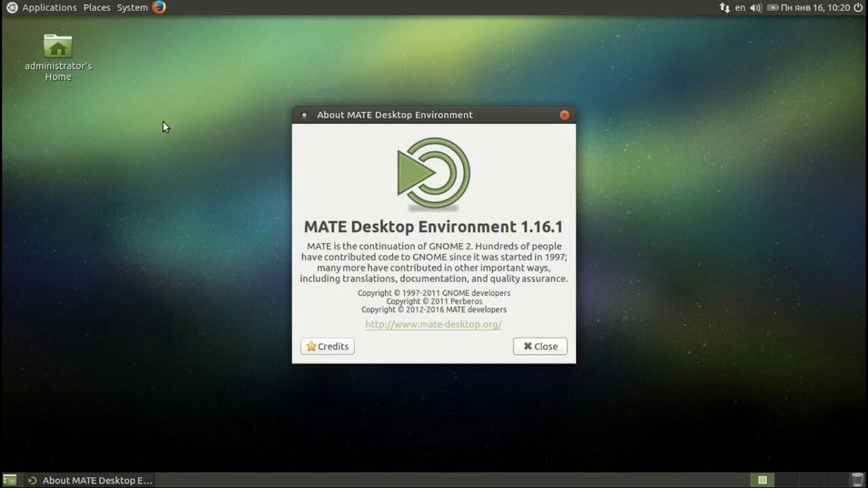The width and height of the screenshot is (868, 488).
Task: Open the 'en' keyboard layout indicator
Action: pyautogui.click(x=740, y=7)
